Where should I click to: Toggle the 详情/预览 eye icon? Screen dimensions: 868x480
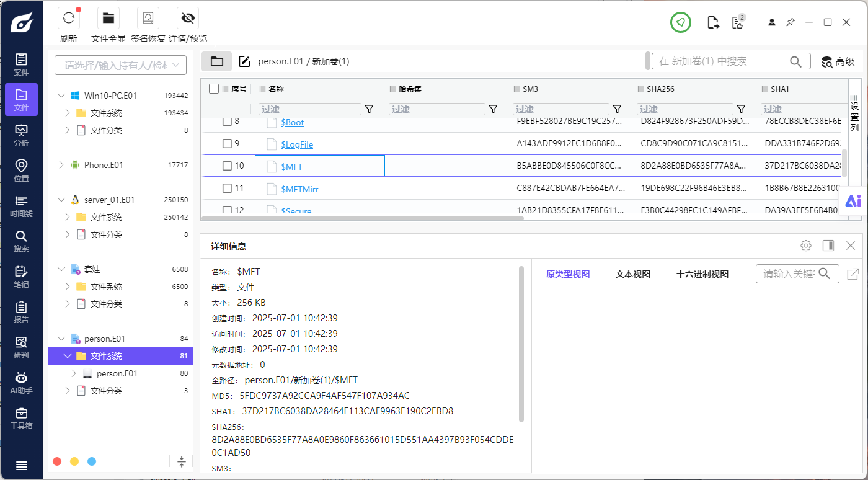click(x=188, y=19)
